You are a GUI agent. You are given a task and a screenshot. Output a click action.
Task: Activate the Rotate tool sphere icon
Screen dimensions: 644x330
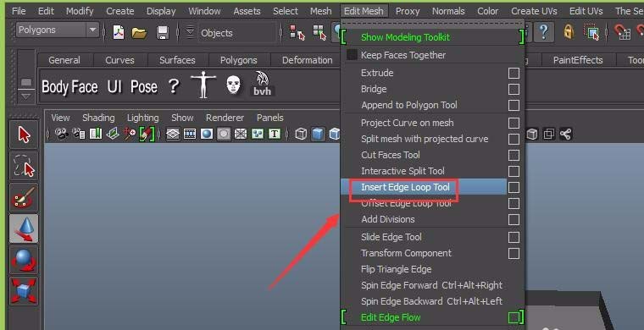click(x=24, y=260)
